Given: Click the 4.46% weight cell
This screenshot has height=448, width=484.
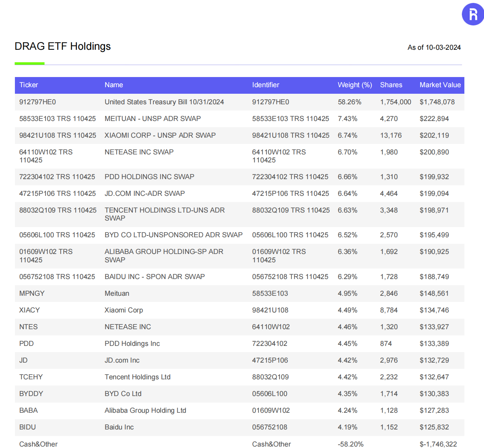Looking at the screenshot, I should pos(347,327).
